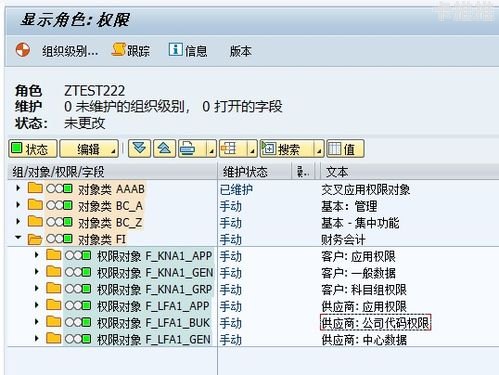499x375 pixels.
Task: Select tree item 权限对象 F_LFA1_BUK
Action: tap(153, 323)
